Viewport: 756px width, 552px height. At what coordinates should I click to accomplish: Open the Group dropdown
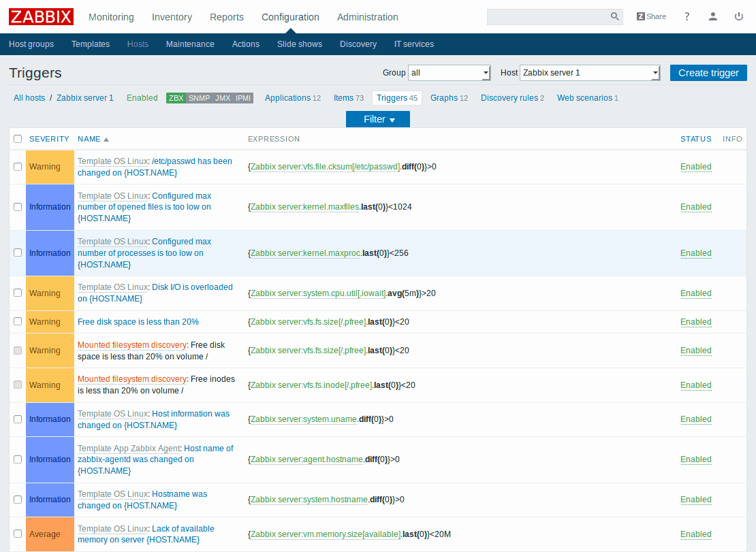(449, 73)
